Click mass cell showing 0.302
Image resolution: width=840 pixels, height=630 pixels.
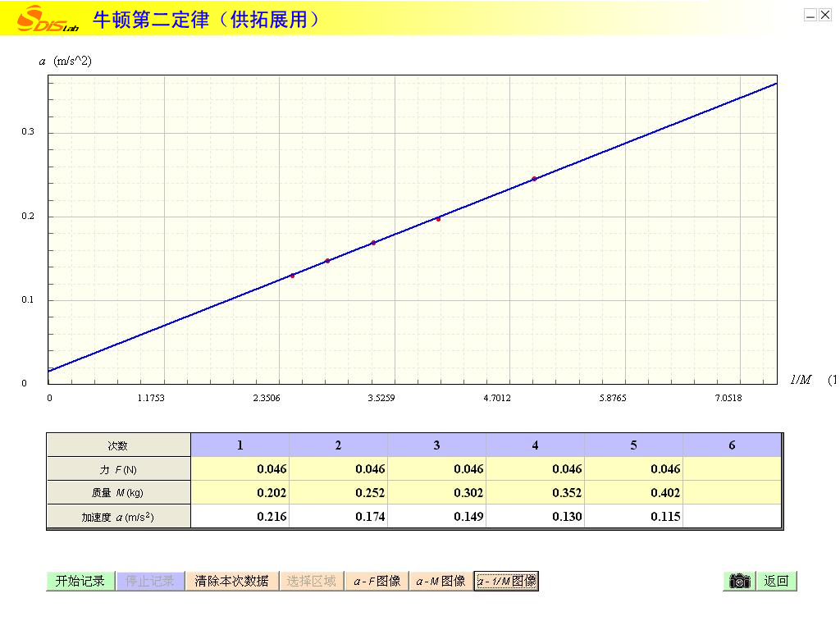[436, 493]
